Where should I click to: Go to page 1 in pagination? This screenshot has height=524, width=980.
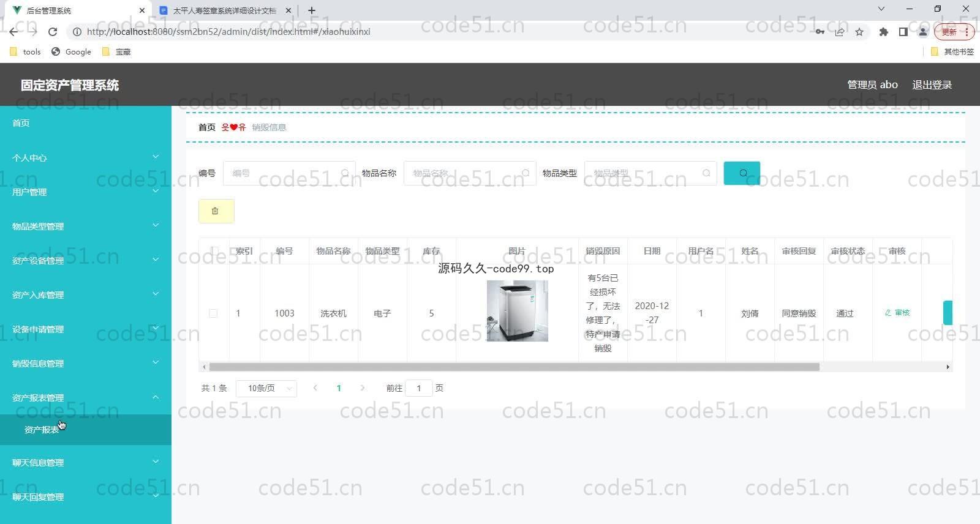click(x=339, y=388)
